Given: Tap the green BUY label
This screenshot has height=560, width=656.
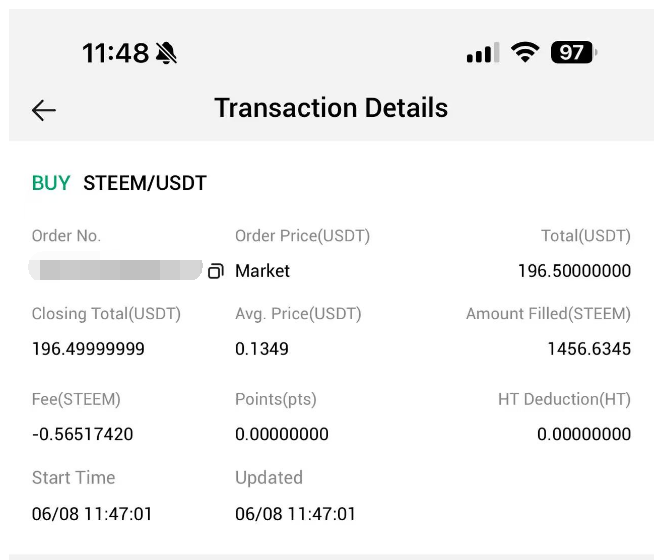Looking at the screenshot, I should 51,183.
